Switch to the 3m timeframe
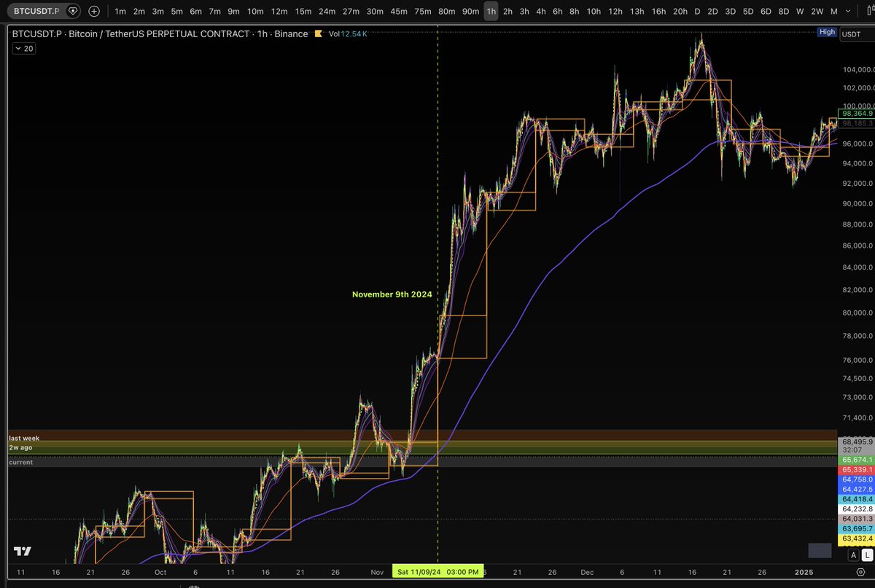Image resolution: width=875 pixels, height=588 pixels. [x=158, y=12]
